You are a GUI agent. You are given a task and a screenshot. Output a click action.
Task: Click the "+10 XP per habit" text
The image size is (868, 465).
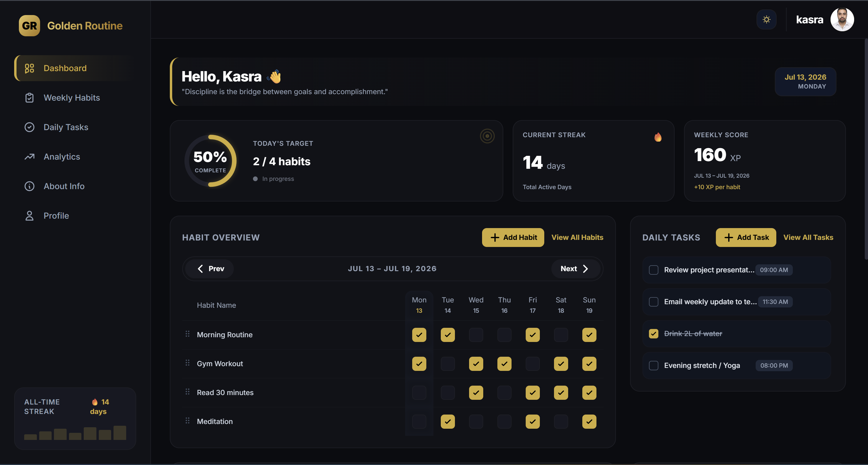[x=717, y=187]
